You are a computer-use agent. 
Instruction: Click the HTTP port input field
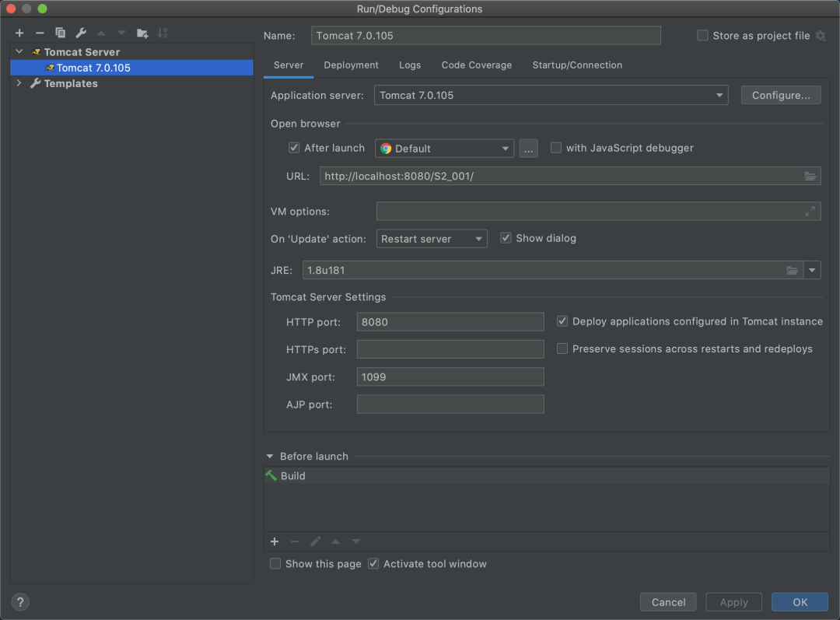click(450, 322)
